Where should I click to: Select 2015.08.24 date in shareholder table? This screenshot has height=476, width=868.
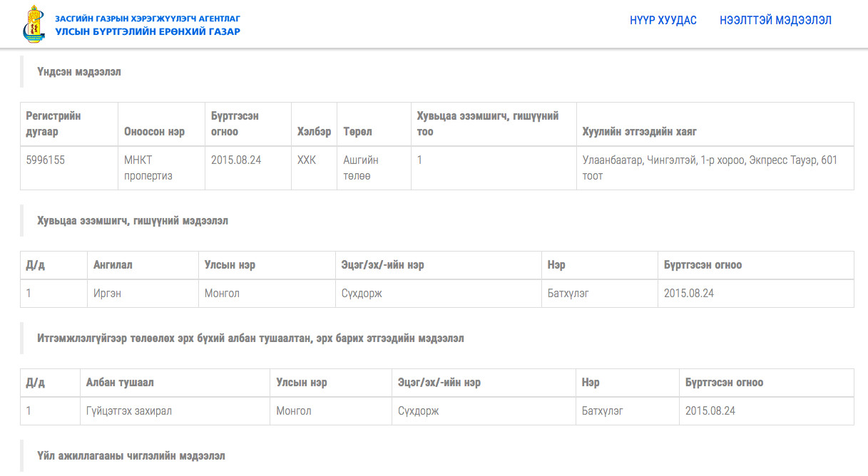coord(756,294)
